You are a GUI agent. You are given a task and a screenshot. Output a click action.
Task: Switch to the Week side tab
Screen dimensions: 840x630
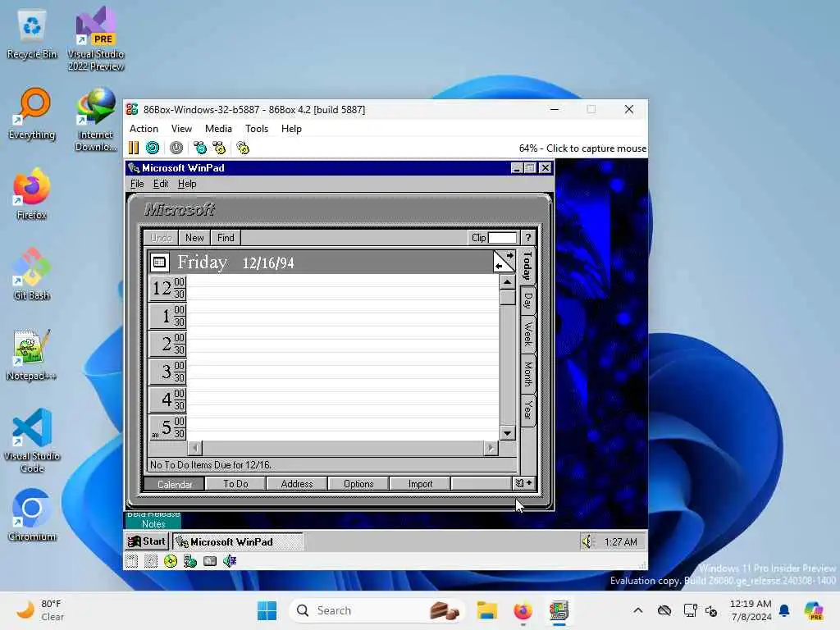[x=527, y=335]
